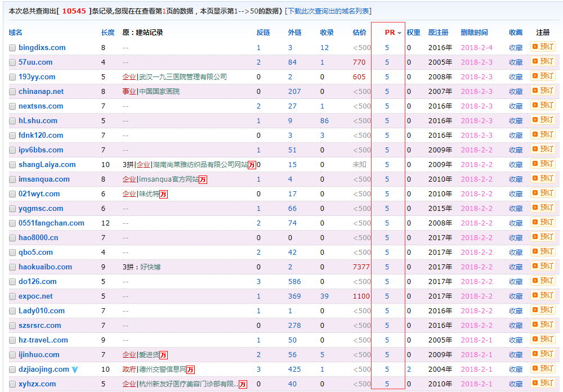Click valuation 770 for 57uu.com
This screenshot has width=563, height=392.
pyautogui.click(x=359, y=62)
